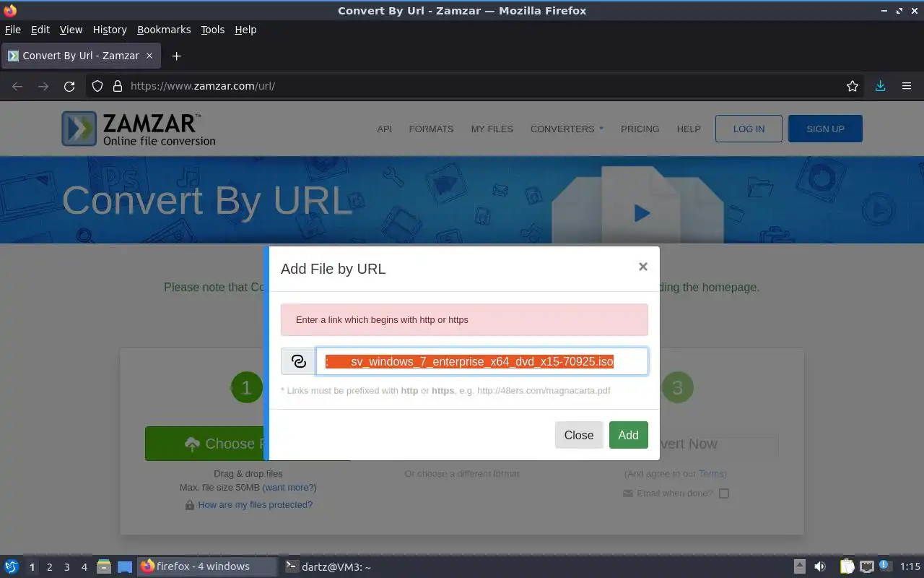The height and width of the screenshot is (578, 924).
Task: Click the Firefox icon in the title bar
Action: [10, 10]
